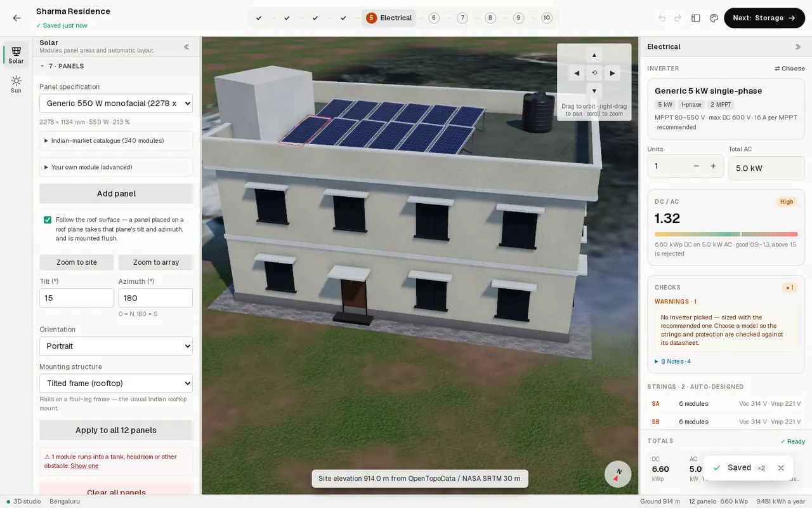The height and width of the screenshot is (508, 812).
Task: Click the Add panel button
Action: 116,194
